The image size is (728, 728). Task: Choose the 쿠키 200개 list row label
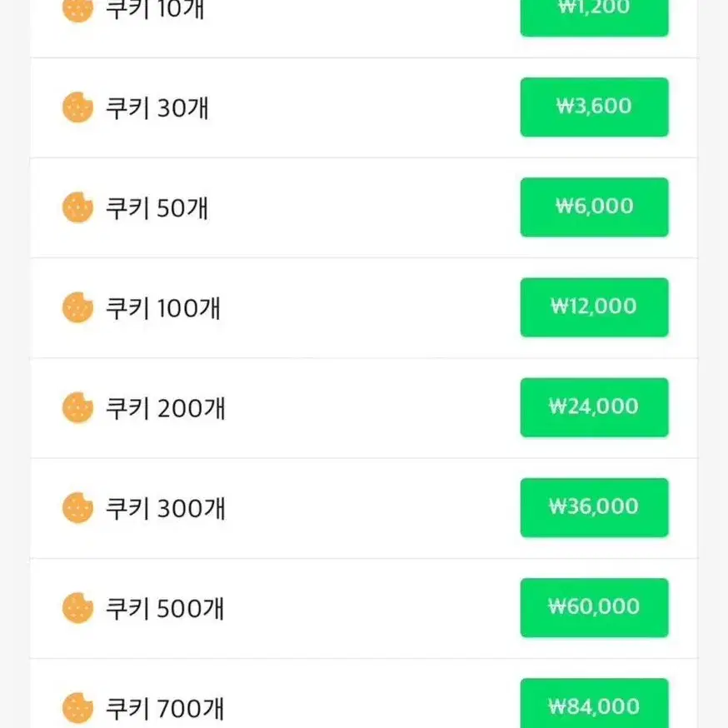tap(166, 409)
